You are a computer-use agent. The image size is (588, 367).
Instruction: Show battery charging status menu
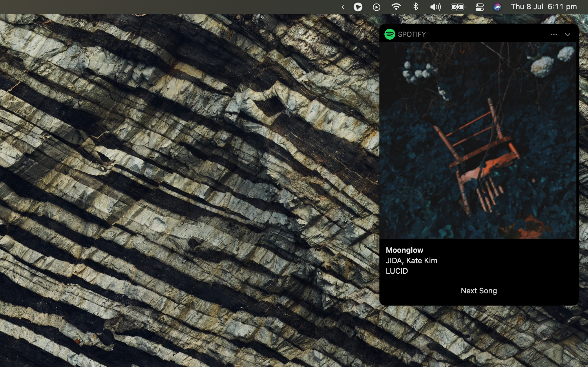pyautogui.click(x=458, y=7)
